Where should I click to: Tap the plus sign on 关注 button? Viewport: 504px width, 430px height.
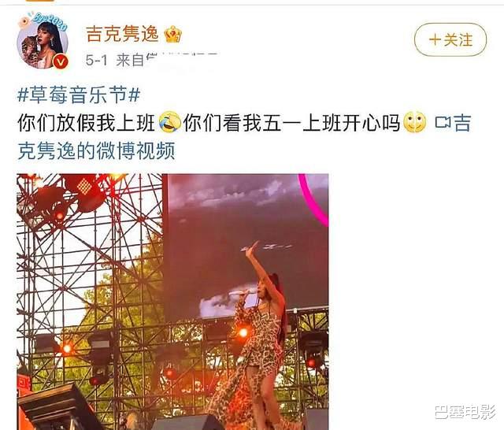pyautogui.click(x=435, y=40)
